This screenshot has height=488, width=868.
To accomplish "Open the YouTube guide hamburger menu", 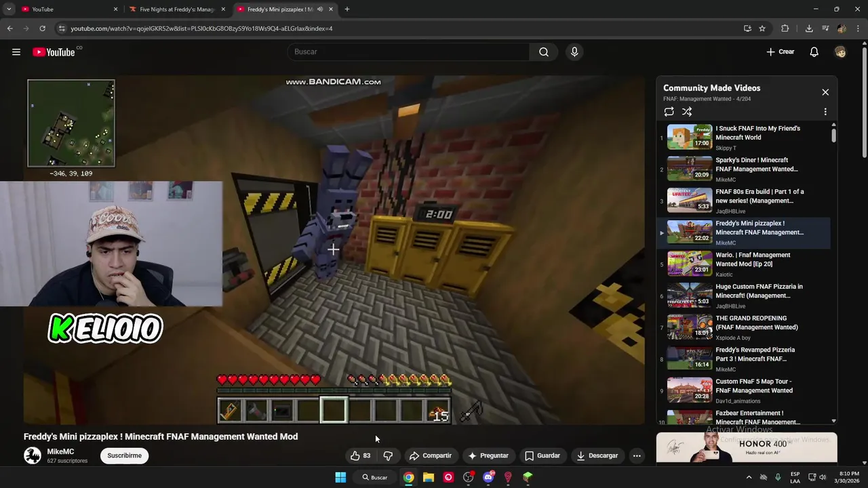I will click(16, 52).
